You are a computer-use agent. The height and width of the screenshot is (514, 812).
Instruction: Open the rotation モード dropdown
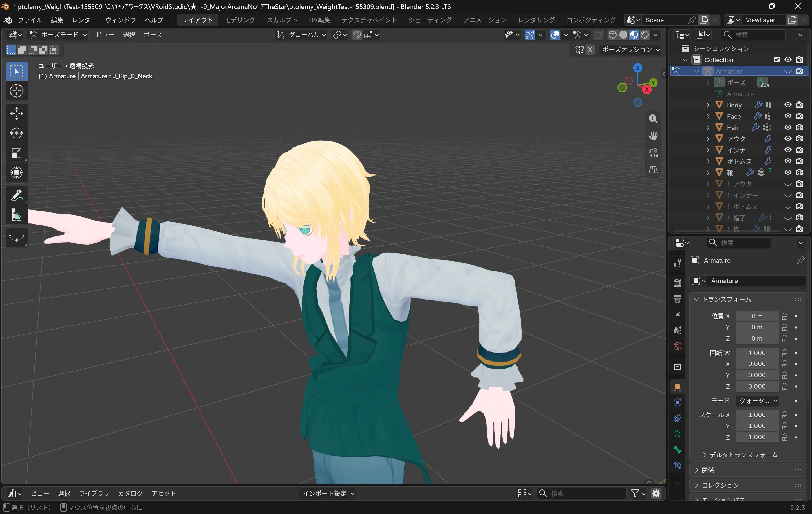tap(757, 400)
